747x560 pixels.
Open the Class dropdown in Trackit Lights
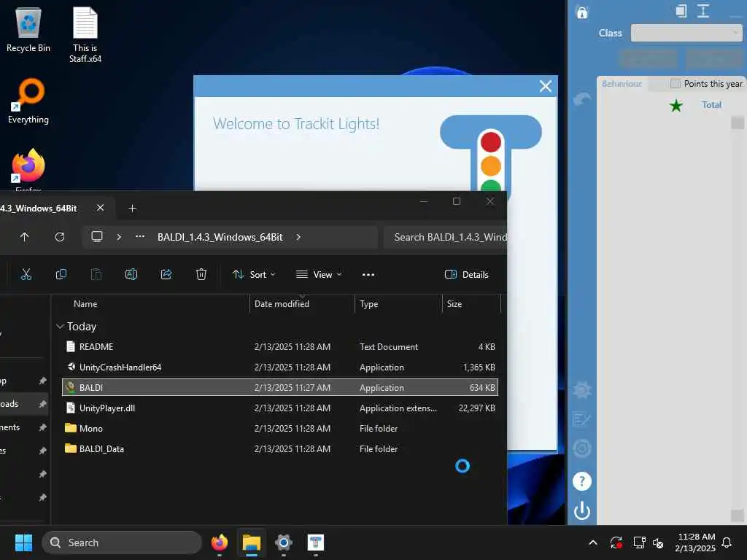pyautogui.click(x=686, y=33)
